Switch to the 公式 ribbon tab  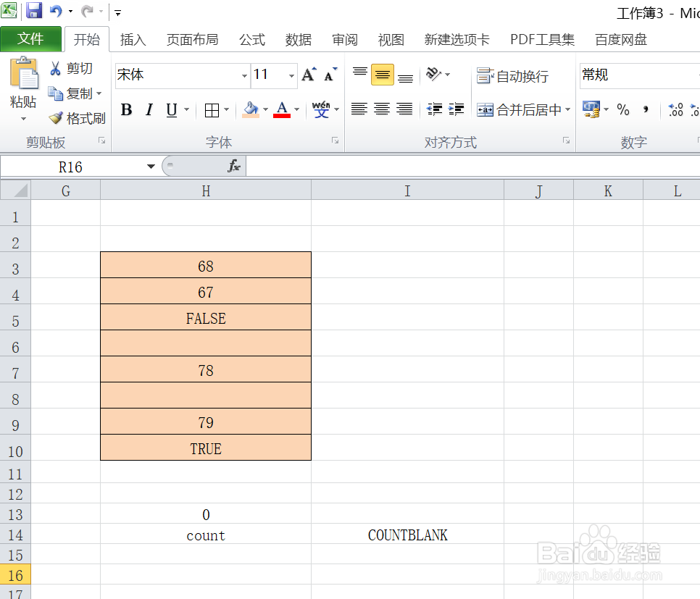click(252, 40)
